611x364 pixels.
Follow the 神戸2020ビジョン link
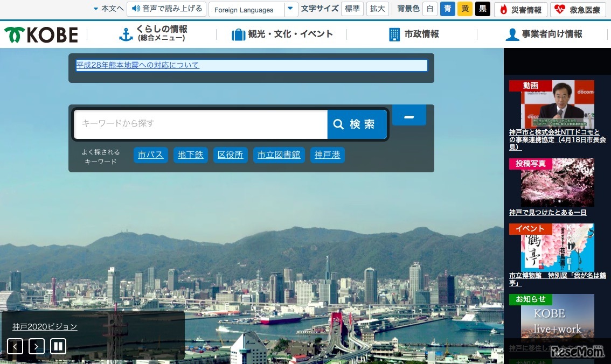coord(45,326)
